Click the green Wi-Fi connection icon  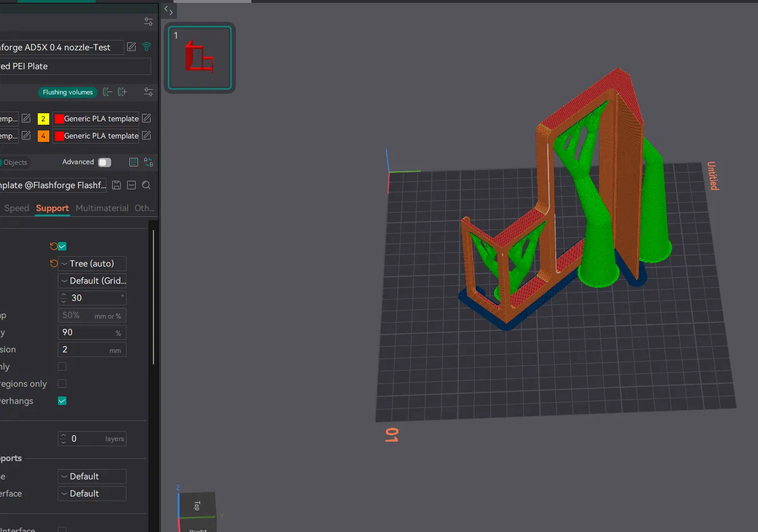click(x=147, y=47)
